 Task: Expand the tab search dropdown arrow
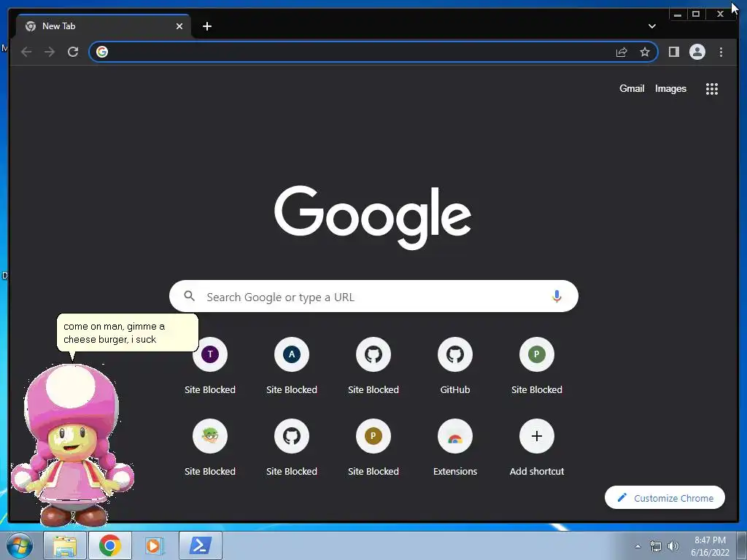click(651, 26)
